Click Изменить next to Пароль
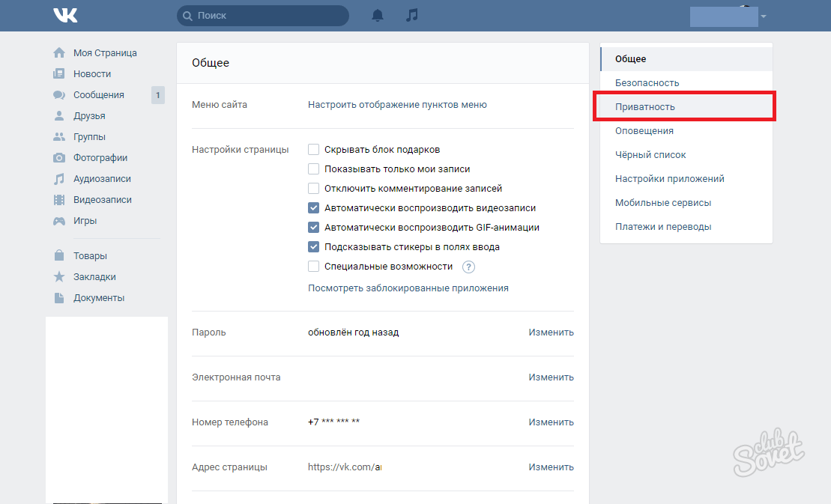 551,333
